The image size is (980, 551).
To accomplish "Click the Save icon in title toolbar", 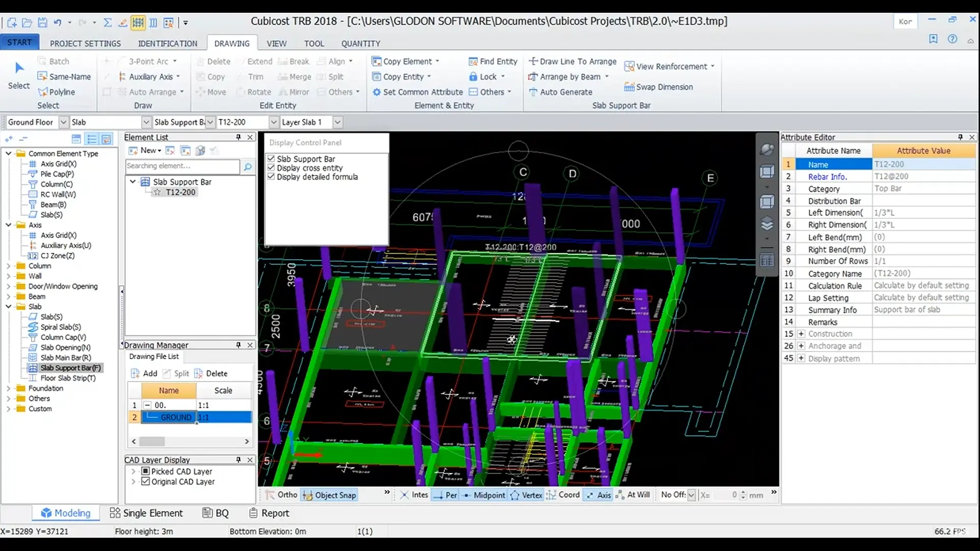I will point(42,22).
